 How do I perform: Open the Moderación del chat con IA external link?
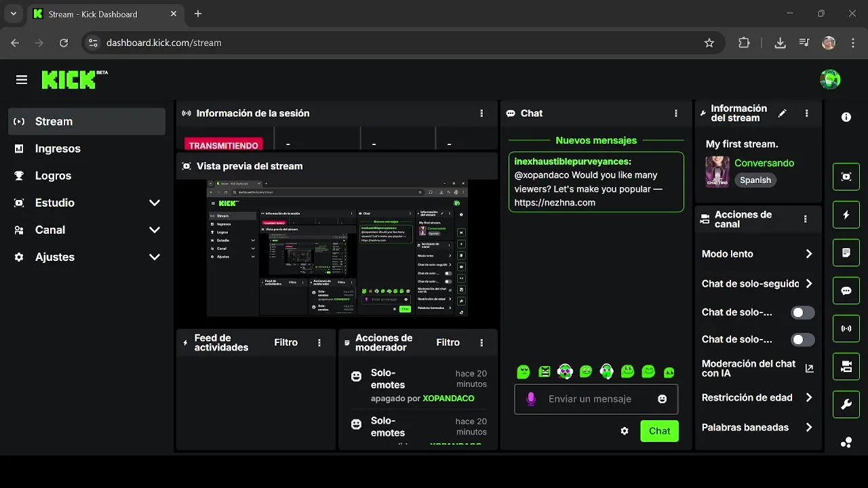click(x=809, y=369)
